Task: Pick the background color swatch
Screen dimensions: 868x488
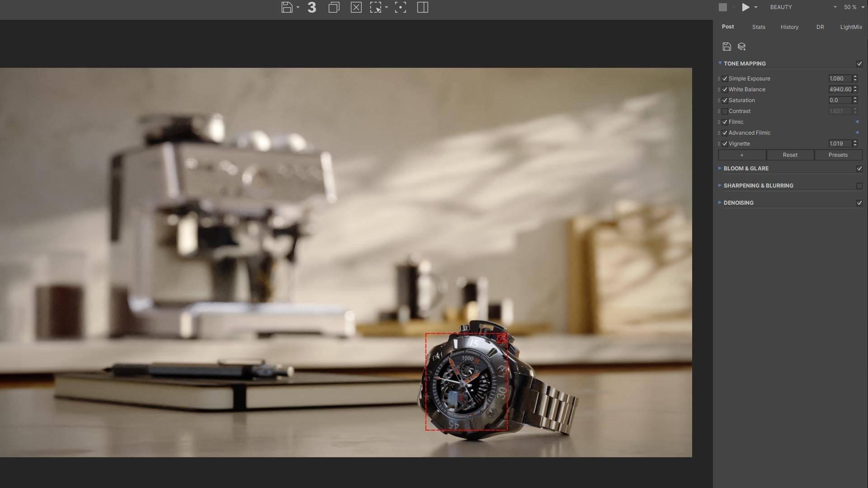Action: [x=722, y=7]
